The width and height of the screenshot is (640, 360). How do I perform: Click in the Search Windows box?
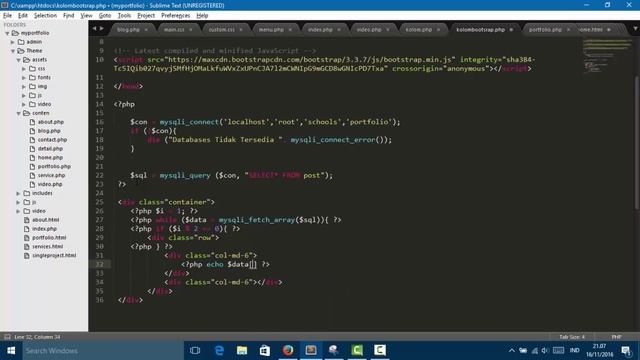(x=102, y=351)
